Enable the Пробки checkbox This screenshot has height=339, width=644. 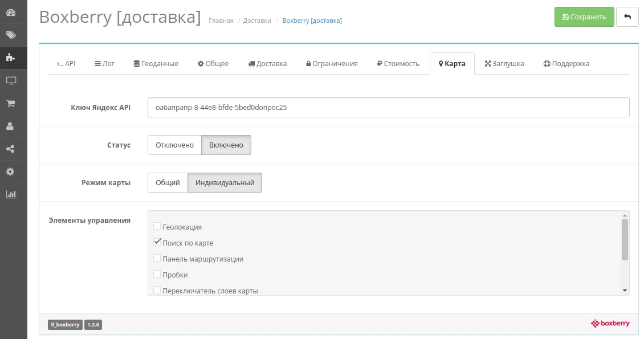point(157,274)
